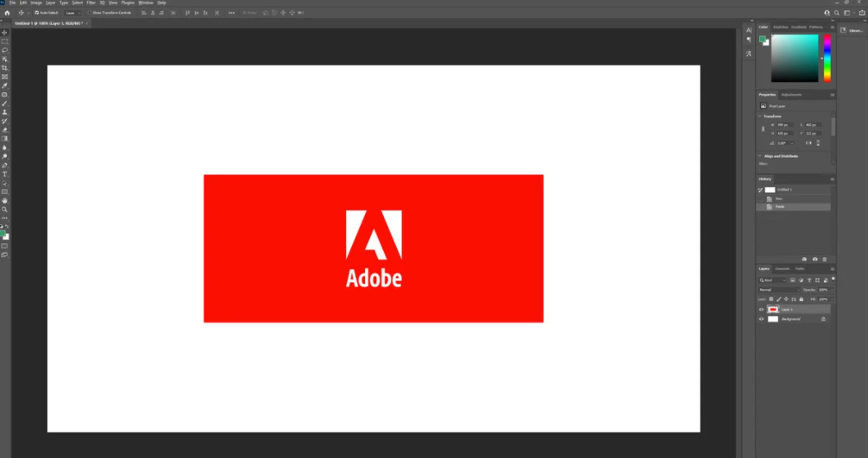Viewport: 868px width, 458px height.
Task: Create new snapshot in History panel
Action: coord(815,259)
